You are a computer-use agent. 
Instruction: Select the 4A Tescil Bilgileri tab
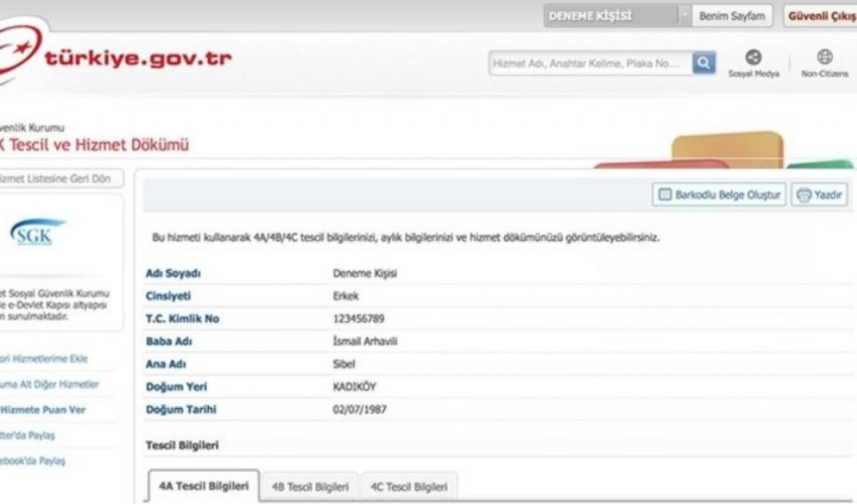coord(204,486)
